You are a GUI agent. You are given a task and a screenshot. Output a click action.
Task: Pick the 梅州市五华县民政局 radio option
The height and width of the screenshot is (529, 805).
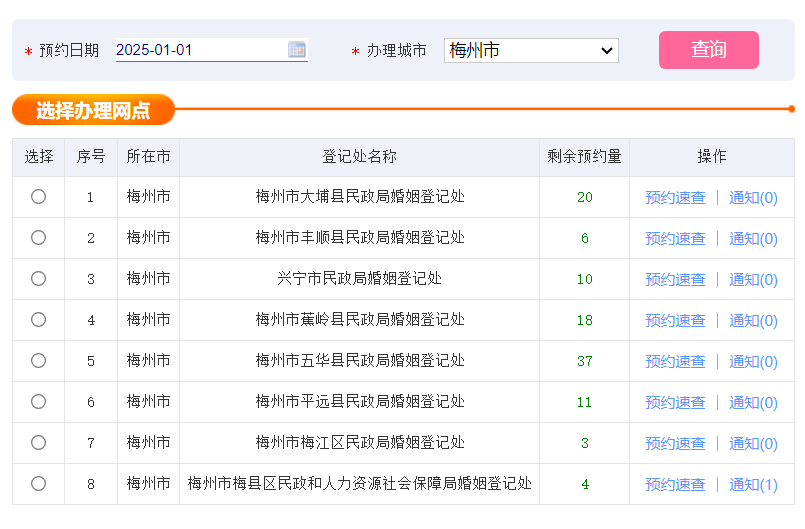click(x=38, y=361)
